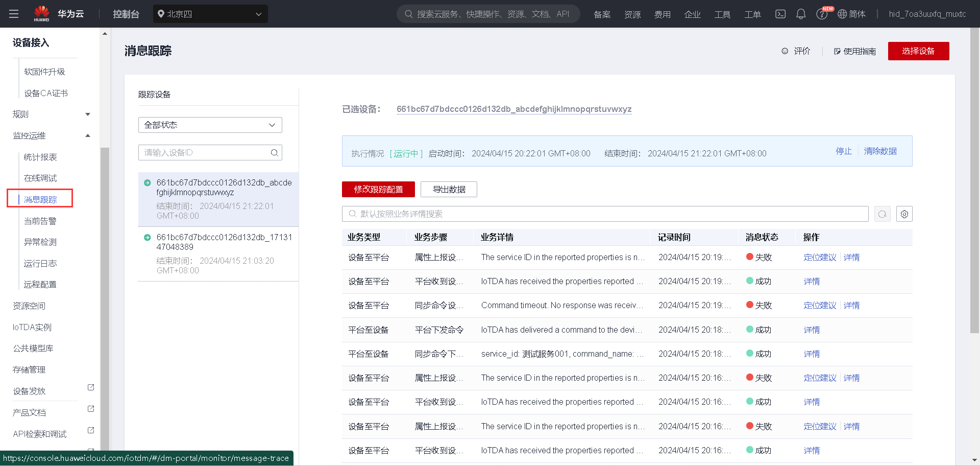Click the search magnifier in device ID field
The height and width of the screenshot is (466, 980).
275,153
